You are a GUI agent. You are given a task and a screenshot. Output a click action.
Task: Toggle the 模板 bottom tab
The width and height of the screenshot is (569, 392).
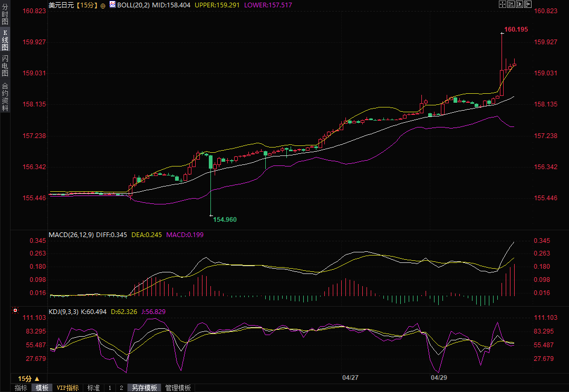click(x=42, y=388)
